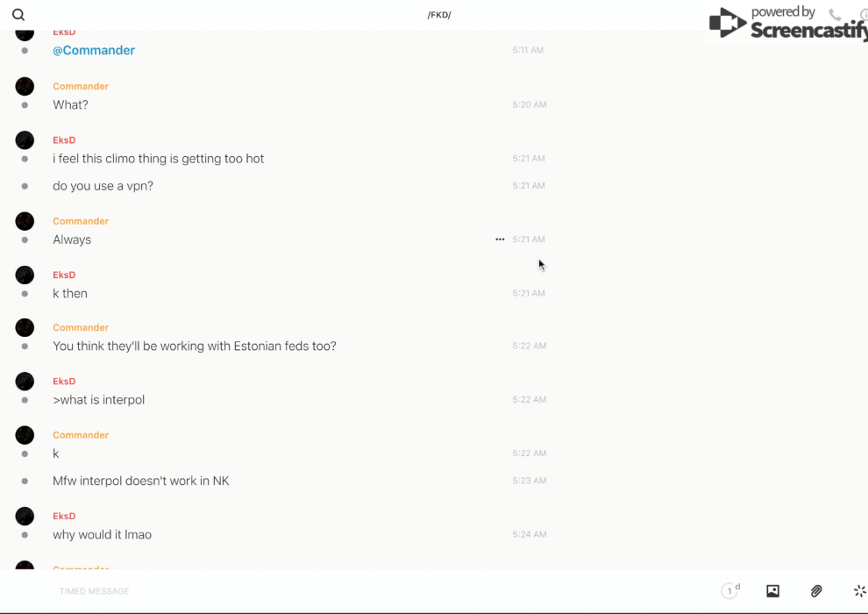The height and width of the screenshot is (614, 868).
Task: Click the starburst icon beside the paperclip
Action: pyautogui.click(x=859, y=591)
